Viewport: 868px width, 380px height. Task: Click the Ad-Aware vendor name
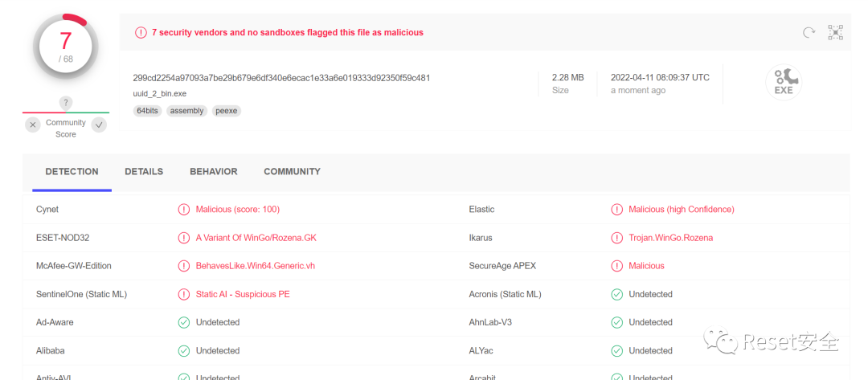tap(55, 322)
